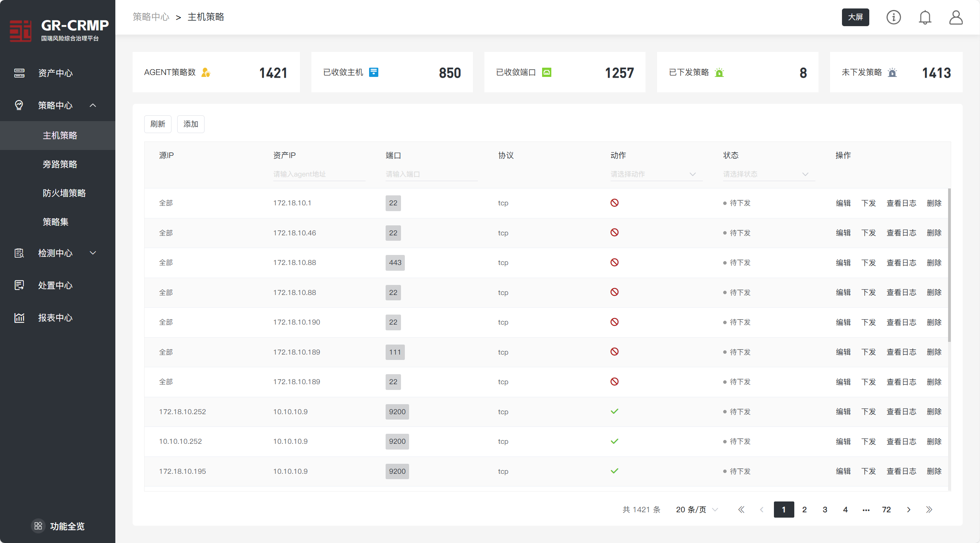Collapse the 策略中心 menu chevron

93,105
